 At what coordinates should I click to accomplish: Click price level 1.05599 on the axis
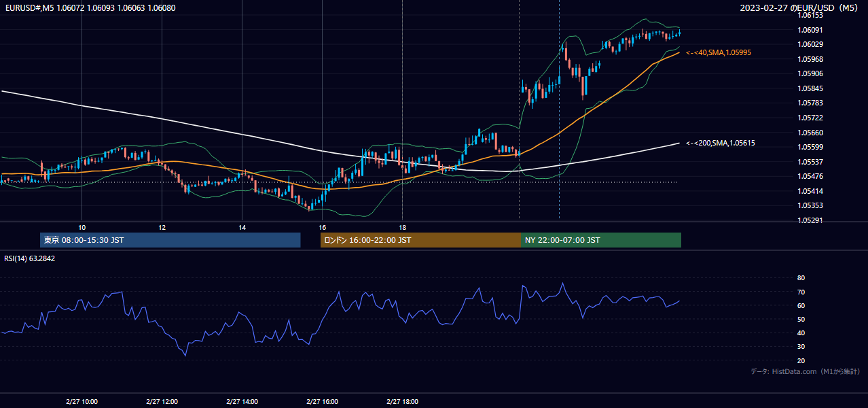[x=810, y=147]
